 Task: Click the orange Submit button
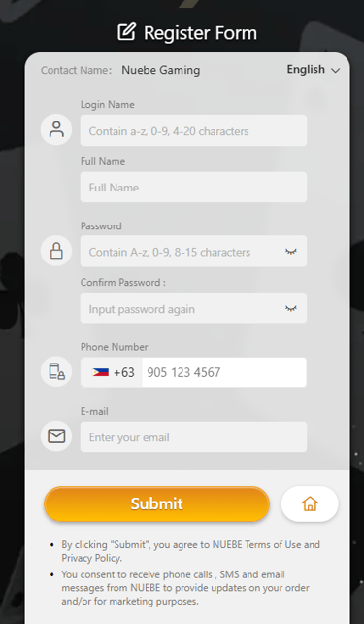click(156, 503)
